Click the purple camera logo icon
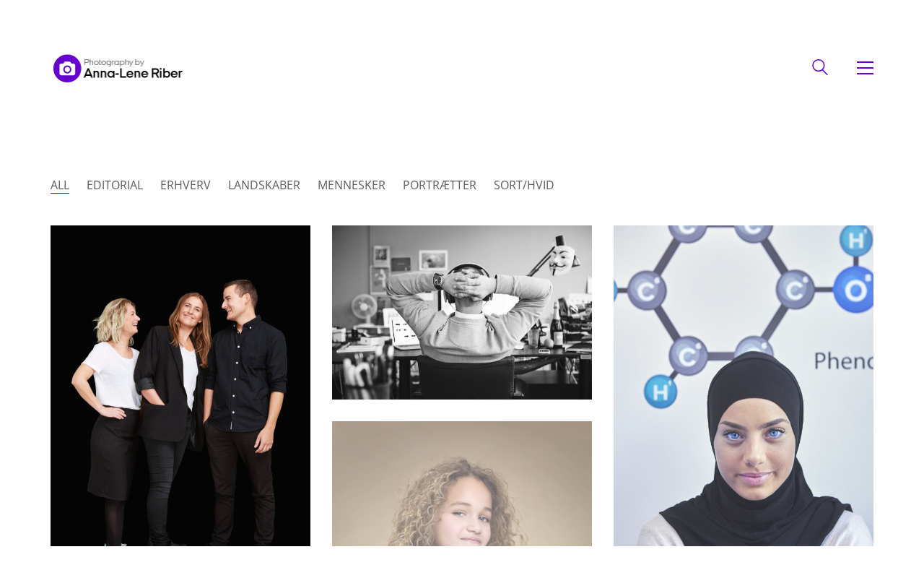 click(67, 69)
